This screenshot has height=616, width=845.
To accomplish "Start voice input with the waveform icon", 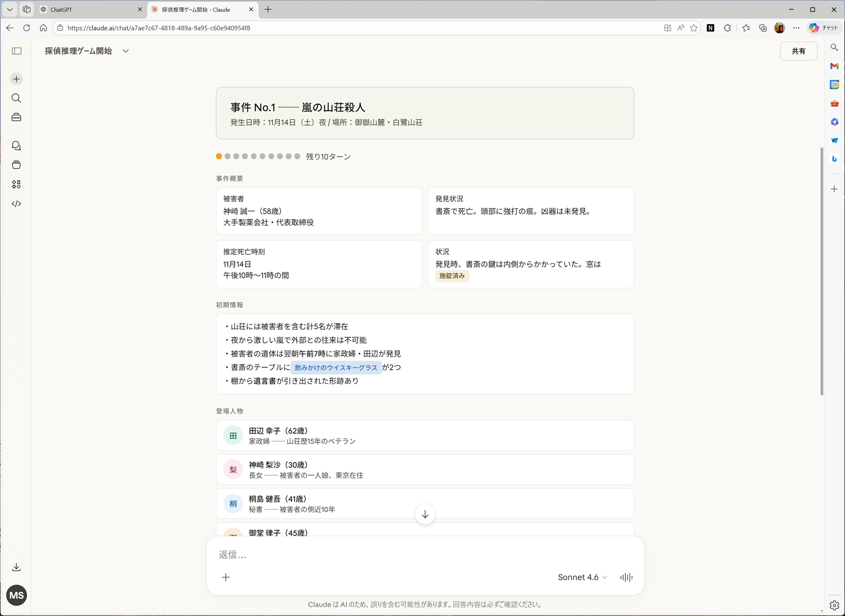I will (x=626, y=577).
